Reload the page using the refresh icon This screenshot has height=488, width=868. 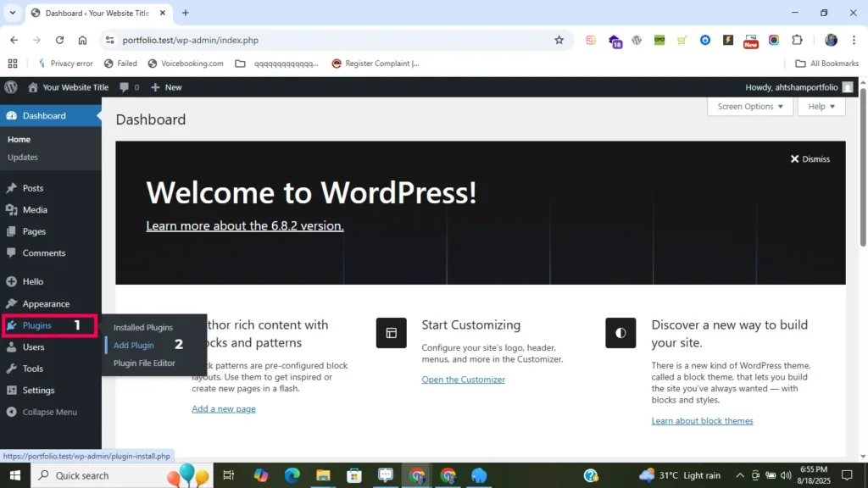pos(59,40)
